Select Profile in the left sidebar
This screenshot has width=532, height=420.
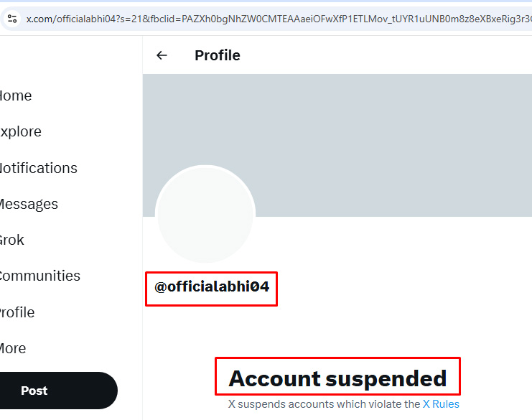tap(17, 312)
